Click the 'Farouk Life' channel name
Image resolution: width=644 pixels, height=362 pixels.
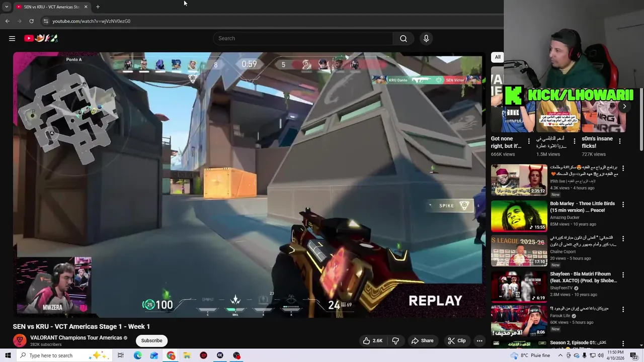(x=560, y=316)
